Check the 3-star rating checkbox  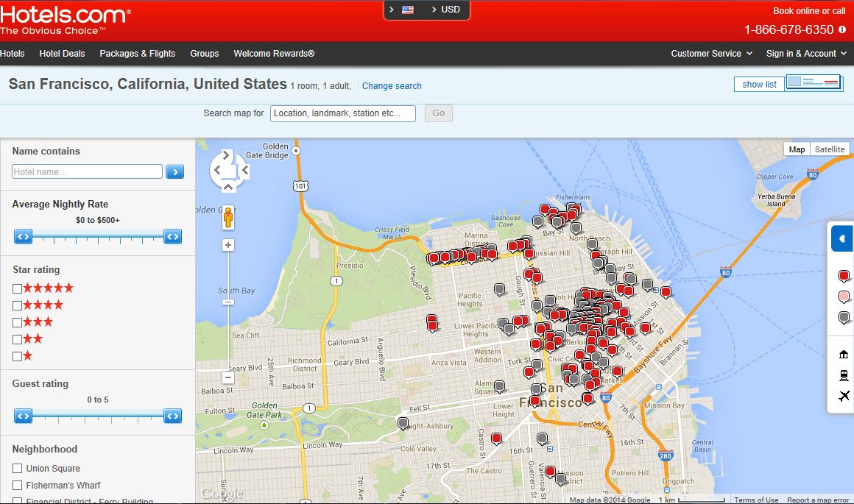[x=18, y=323]
